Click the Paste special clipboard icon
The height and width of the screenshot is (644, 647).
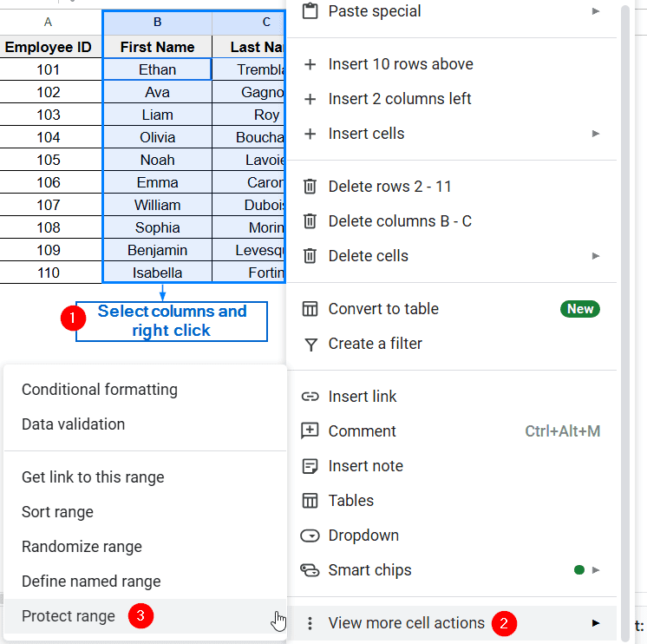(x=310, y=11)
